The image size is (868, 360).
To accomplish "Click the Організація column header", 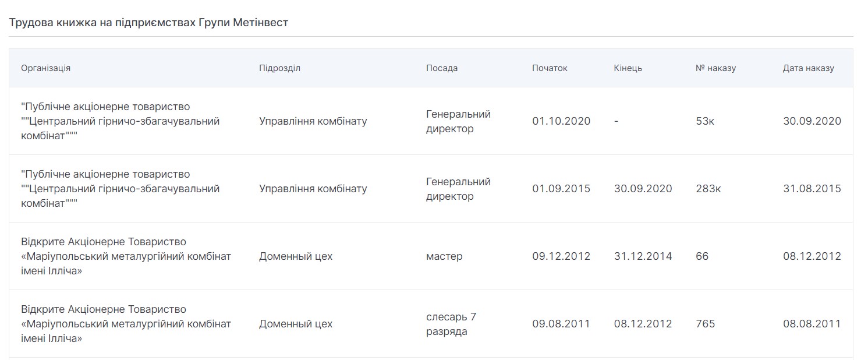I will tap(46, 68).
